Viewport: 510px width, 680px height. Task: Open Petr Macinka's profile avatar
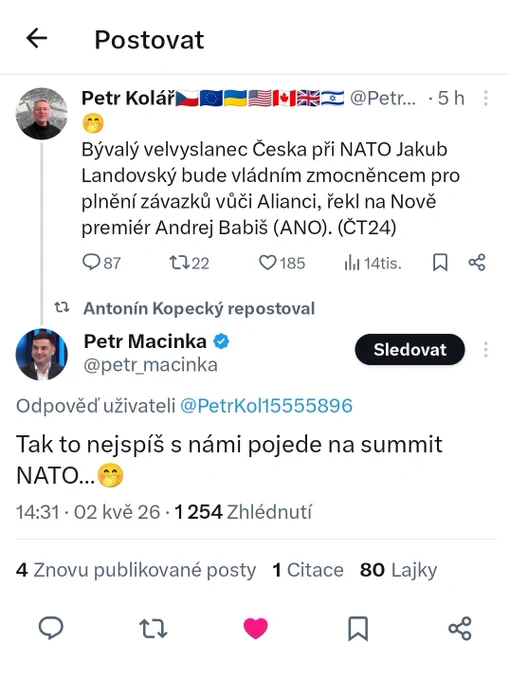[42, 354]
